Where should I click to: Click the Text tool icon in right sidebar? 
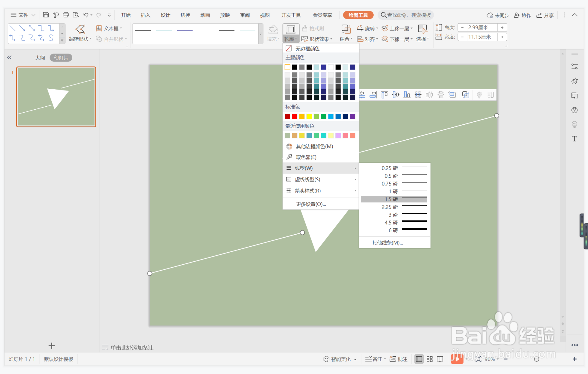tap(574, 139)
